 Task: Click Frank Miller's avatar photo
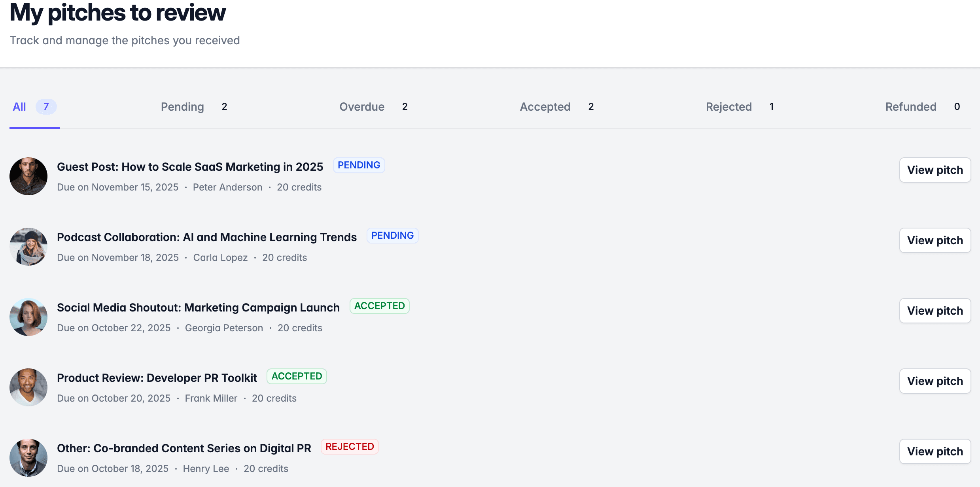[x=28, y=387]
